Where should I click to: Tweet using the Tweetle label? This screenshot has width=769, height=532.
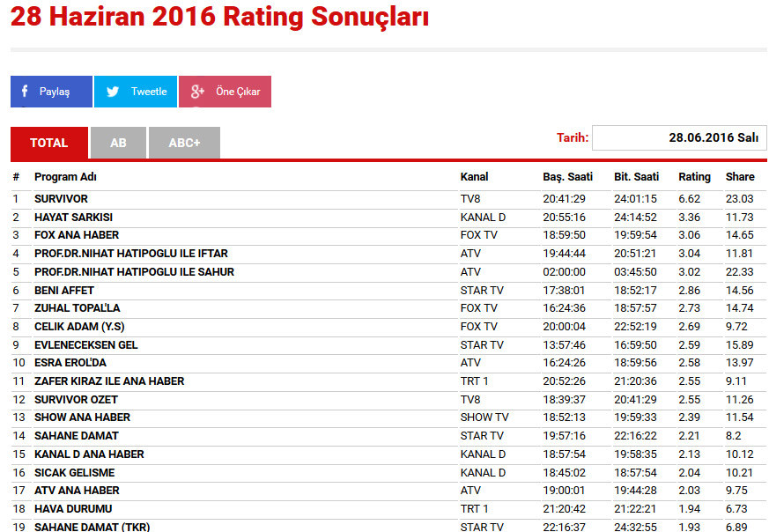coord(149,92)
